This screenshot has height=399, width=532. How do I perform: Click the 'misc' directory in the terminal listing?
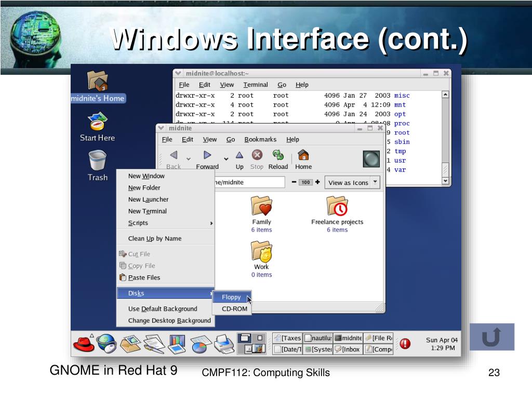click(402, 96)
